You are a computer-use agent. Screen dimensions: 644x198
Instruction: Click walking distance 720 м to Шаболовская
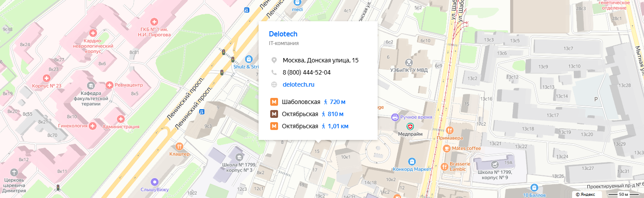click(x=335, y=102)
